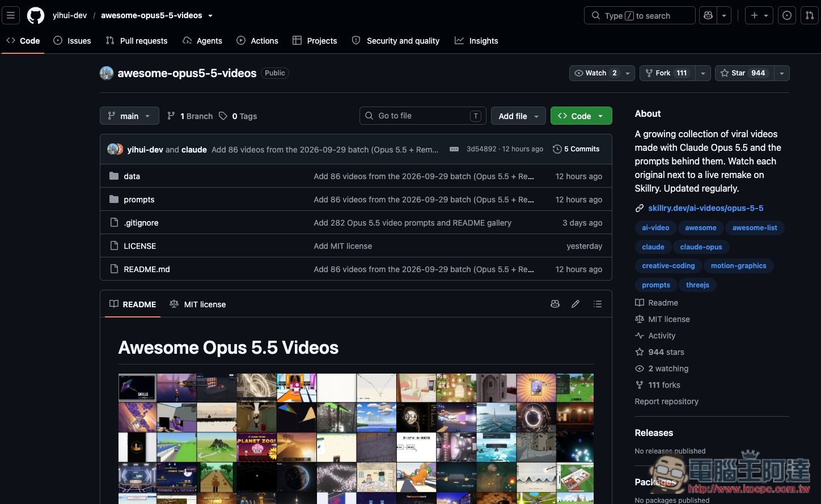Open the claude-opus topic tag
Viewport: 821px width, 504px height.
click(701, 247)
